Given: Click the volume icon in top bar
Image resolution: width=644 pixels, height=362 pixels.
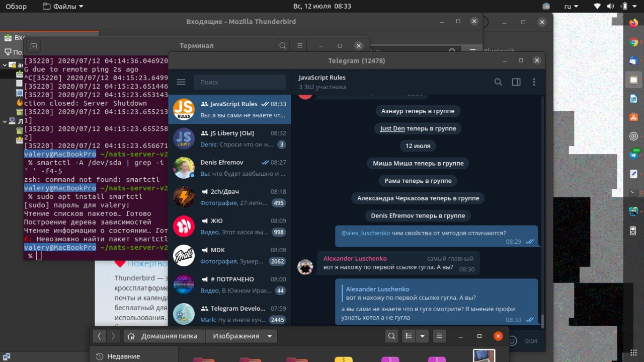Looking at the screenshot, I should [x=610, y=7].
